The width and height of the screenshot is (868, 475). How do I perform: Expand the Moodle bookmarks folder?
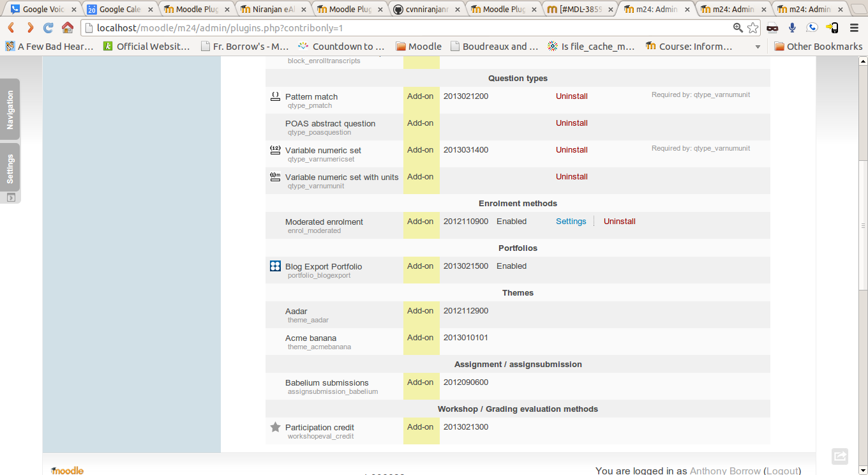419,46
